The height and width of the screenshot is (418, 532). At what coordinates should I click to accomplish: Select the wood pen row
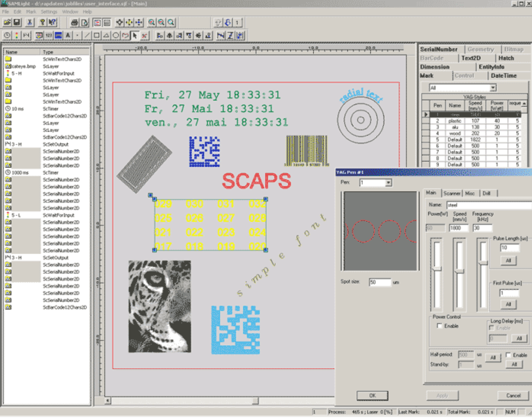point(475,133)
